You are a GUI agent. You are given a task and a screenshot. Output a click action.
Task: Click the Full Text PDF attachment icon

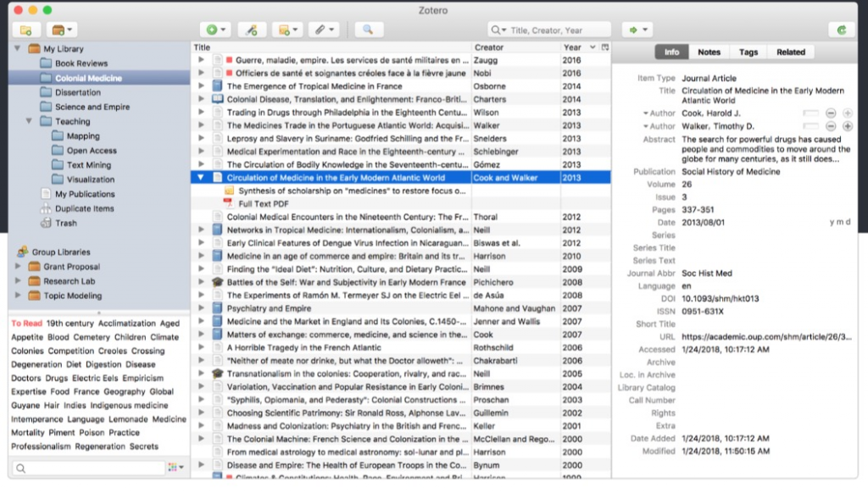pyautogui.click(x=229, y=203)
